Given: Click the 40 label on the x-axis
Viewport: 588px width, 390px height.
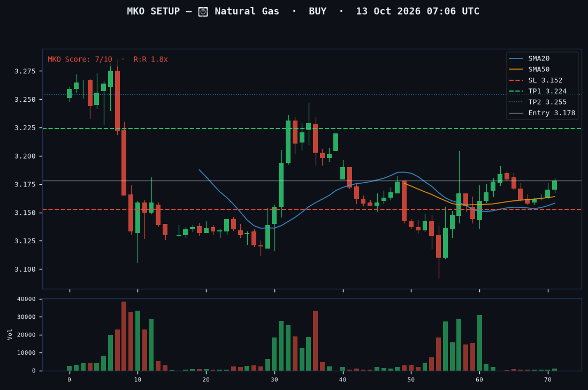Looking at the screenshot, I should [x=343, y=379].
